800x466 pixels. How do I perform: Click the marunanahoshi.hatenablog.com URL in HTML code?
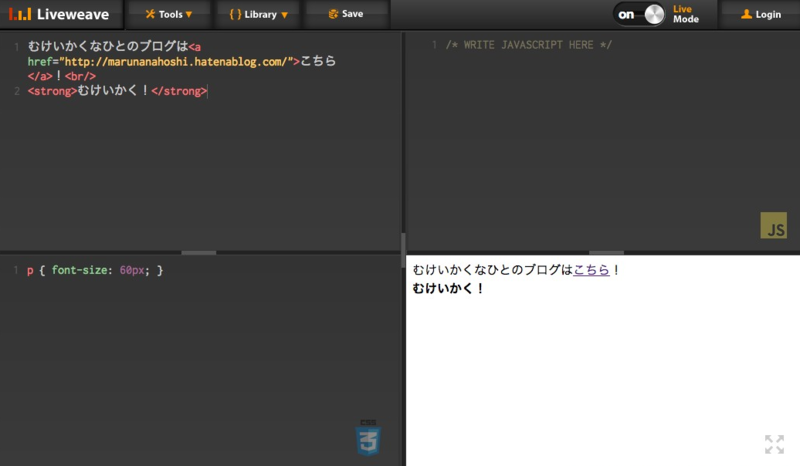tap(176, 62)
